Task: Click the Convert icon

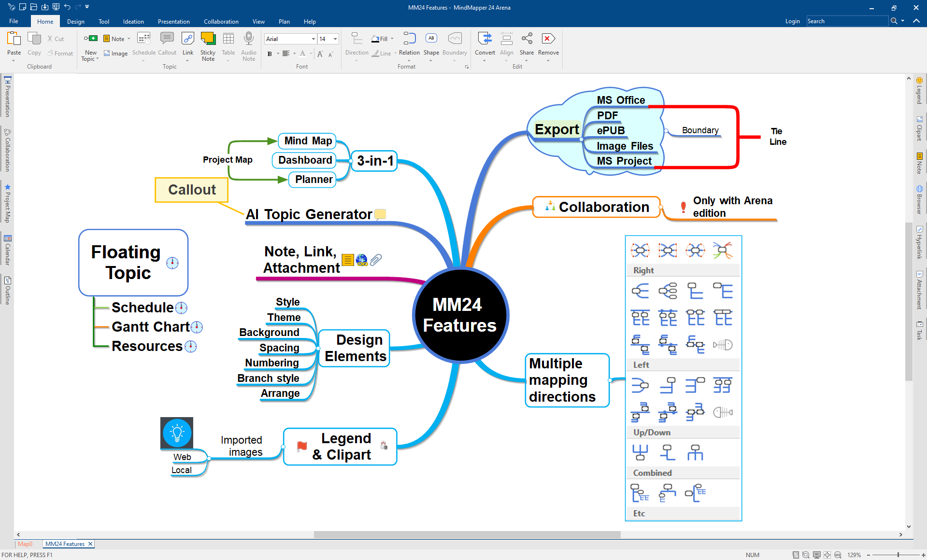Action: coord(485,39)
